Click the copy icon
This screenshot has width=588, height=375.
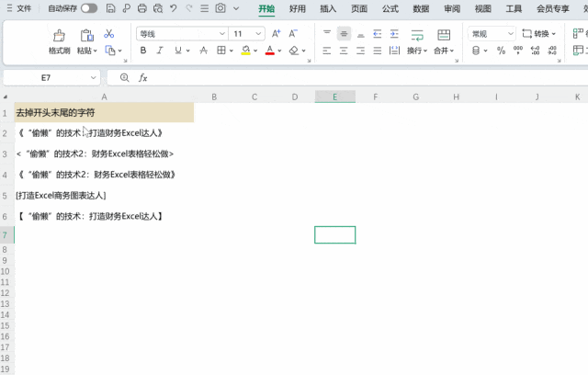pos(110,51)
